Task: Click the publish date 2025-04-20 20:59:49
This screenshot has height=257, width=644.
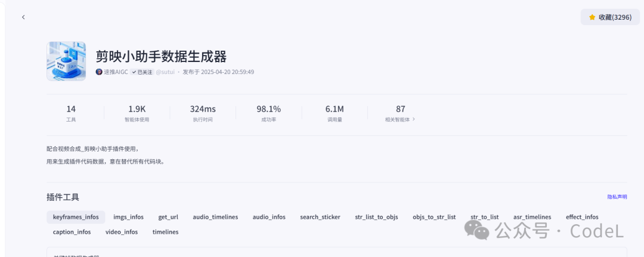Action: 228,72
